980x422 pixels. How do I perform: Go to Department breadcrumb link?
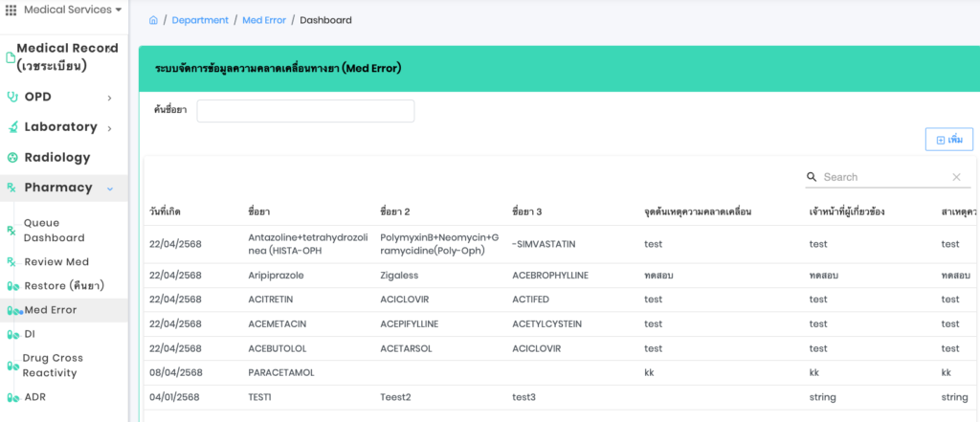[x=200, y=20]
